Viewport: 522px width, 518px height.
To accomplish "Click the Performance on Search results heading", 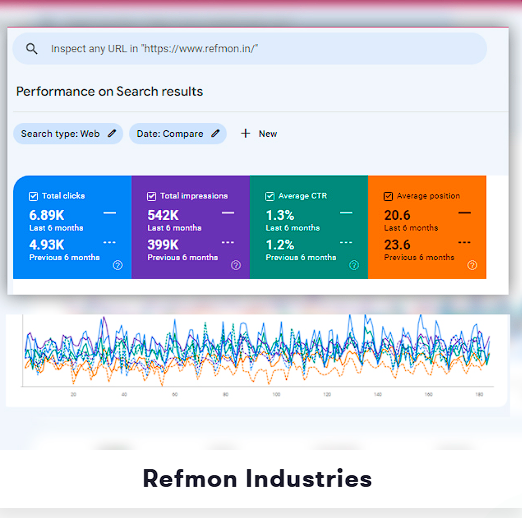I will click(109, 92).
